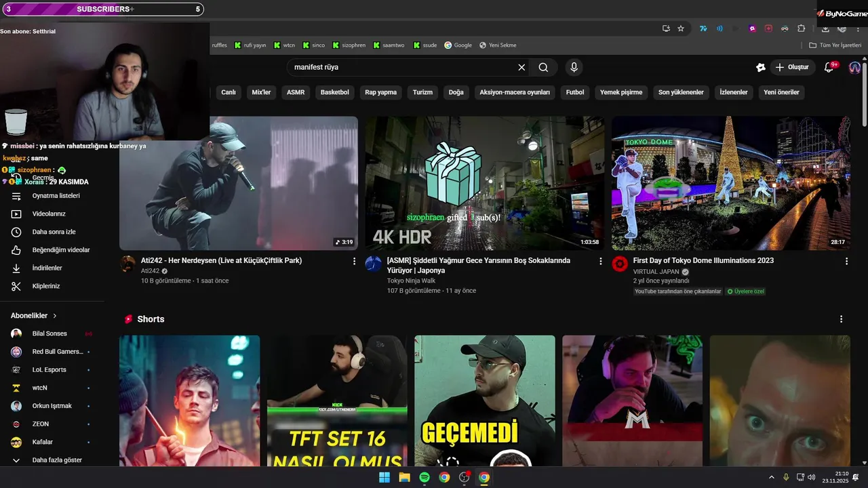Show hidden system tray icons

pyautogui.click(x=771, y=477)
